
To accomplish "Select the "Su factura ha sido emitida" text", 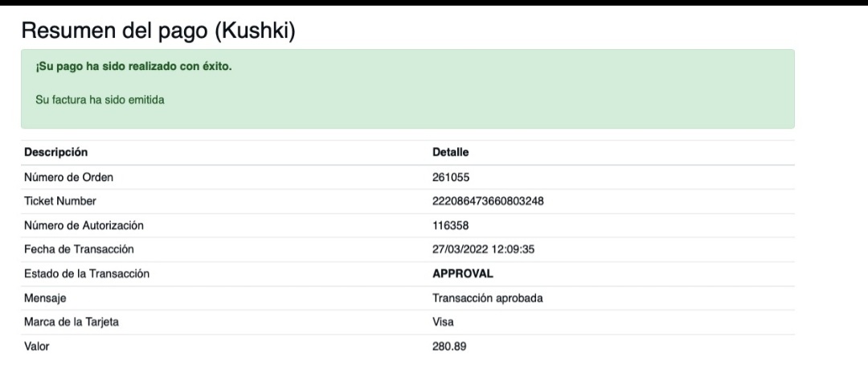I will tap(100, 101).
